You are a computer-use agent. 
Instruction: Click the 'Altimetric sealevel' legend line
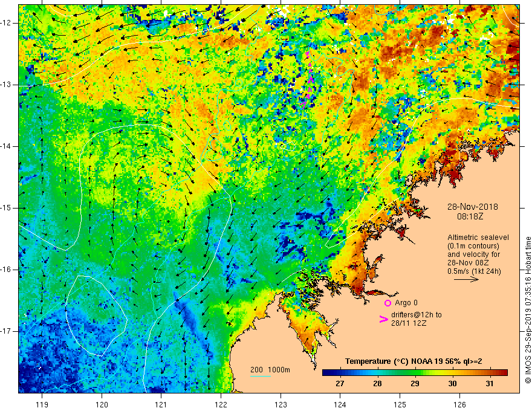coord(478,238)
